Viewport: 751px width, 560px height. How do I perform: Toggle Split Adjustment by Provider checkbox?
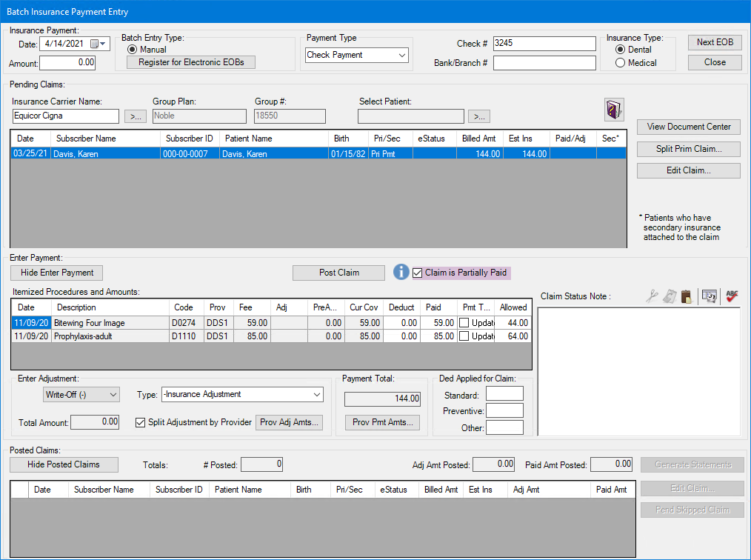click(141, 422)
